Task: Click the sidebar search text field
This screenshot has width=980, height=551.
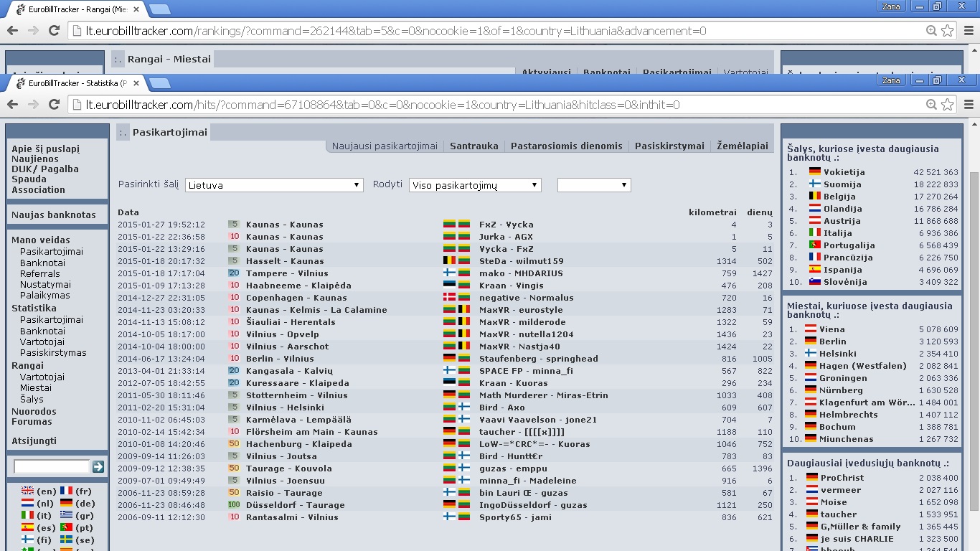Action: [x=52, y=467]
